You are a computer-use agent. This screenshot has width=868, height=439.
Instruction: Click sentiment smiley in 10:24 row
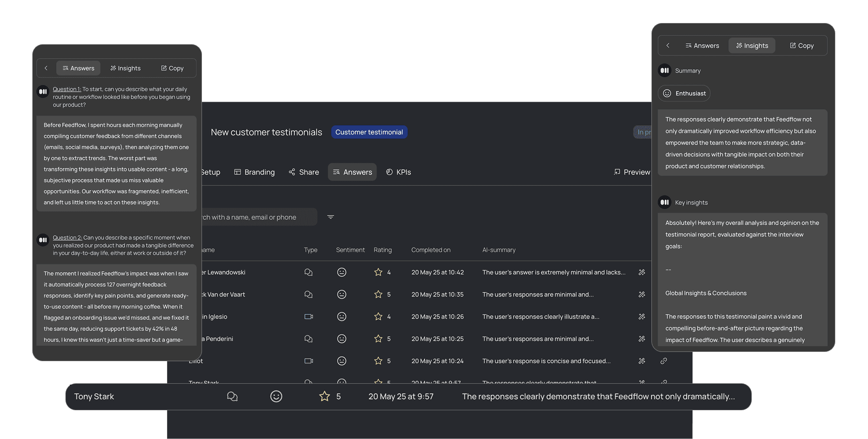tap(342, 361)
